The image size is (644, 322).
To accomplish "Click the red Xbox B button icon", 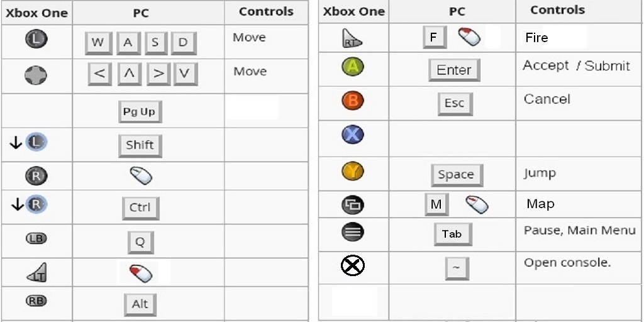I will point(353,101).
